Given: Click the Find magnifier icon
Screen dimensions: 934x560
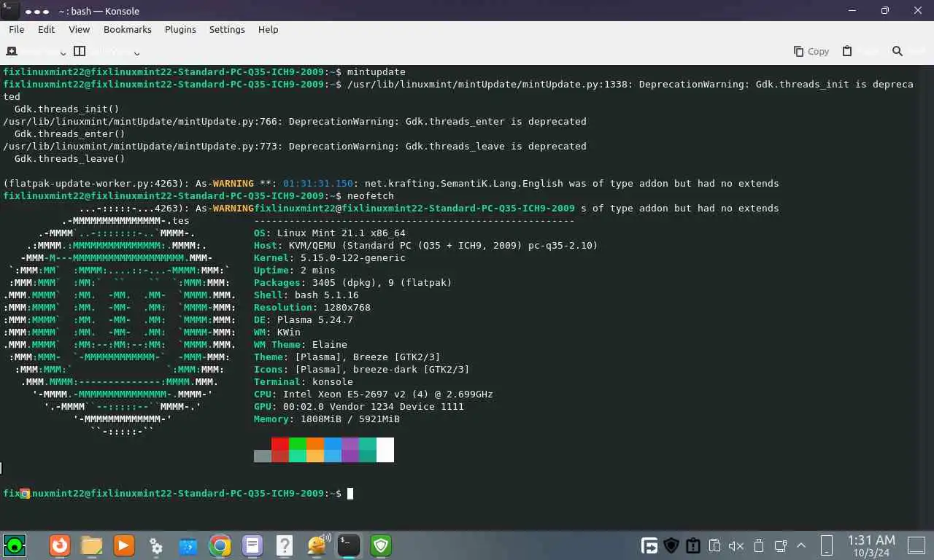Looking at the screenshot, I should 898,51.
